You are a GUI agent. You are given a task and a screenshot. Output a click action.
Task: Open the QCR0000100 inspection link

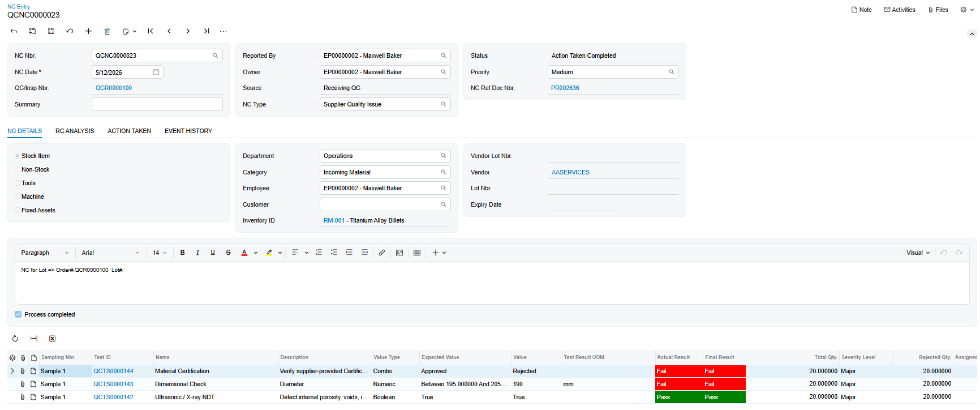coord(114,88)
